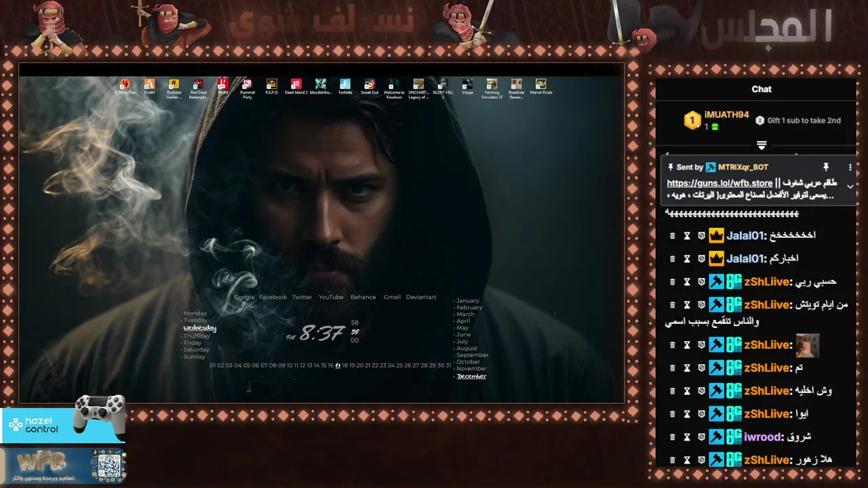Select the Red Dead Redemption desktop icon
The width and height of the screenshot is (868, 488).
tap(198, 88)
